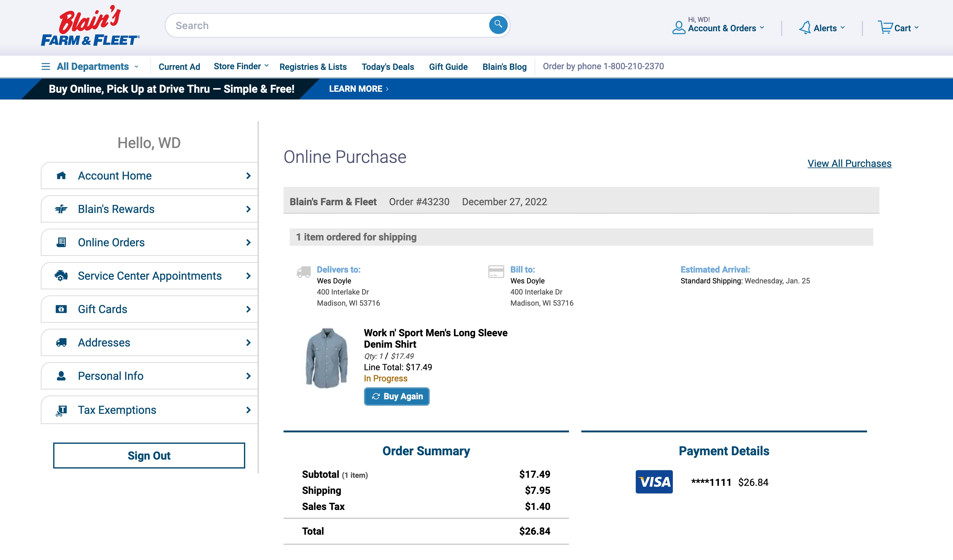Viewport: 953px width, 560px height.
Task: Click the 'Line Total: $17.49' text
Action: (x=398, y=367)
